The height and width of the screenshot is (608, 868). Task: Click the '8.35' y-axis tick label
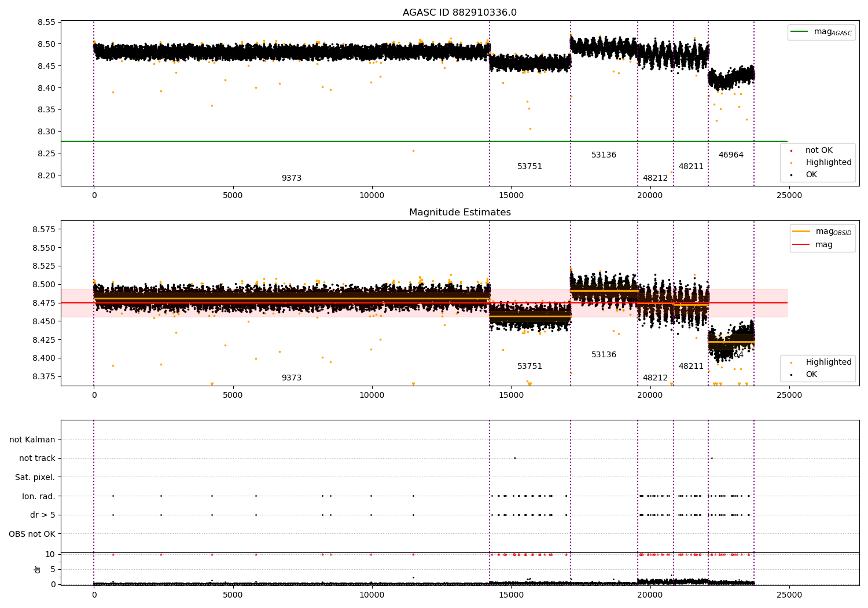tap(46, 109)
